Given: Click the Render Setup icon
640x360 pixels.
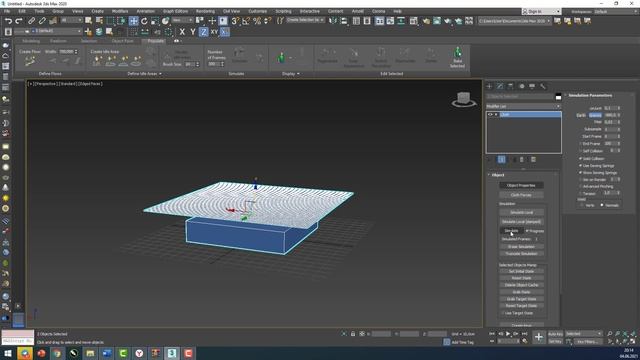Looking at the screenshot, I should click(x=426, y=21).
